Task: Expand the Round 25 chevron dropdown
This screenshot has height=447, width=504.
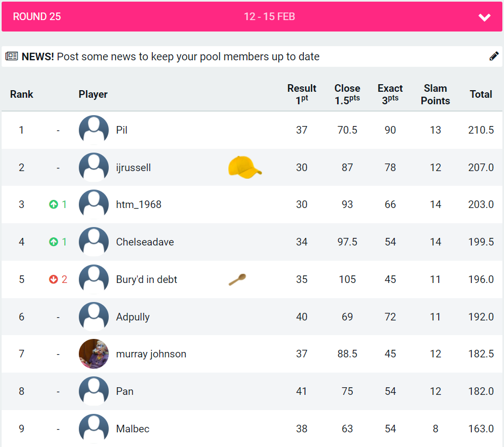Action: (x=484, y=17)
